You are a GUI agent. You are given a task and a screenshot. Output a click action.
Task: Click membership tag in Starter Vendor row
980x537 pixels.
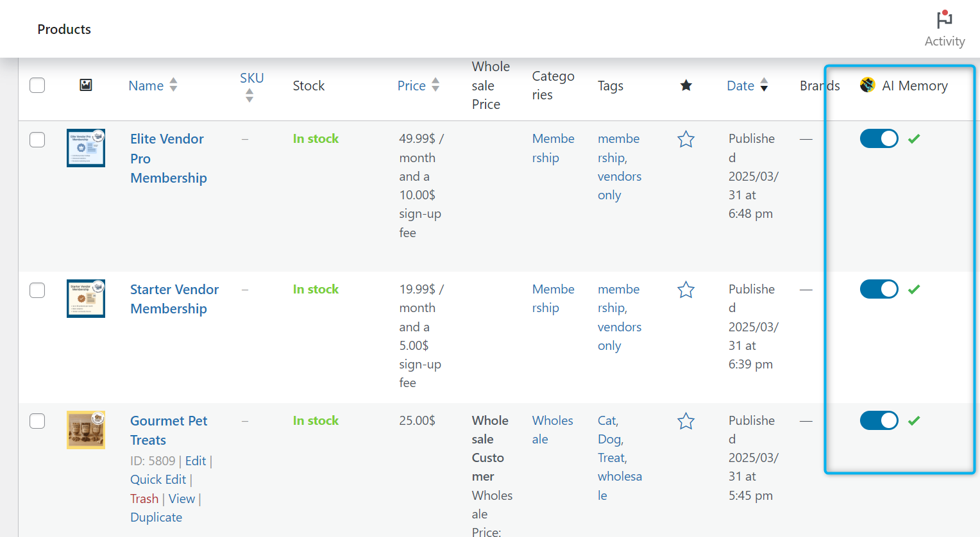point(618,299)
